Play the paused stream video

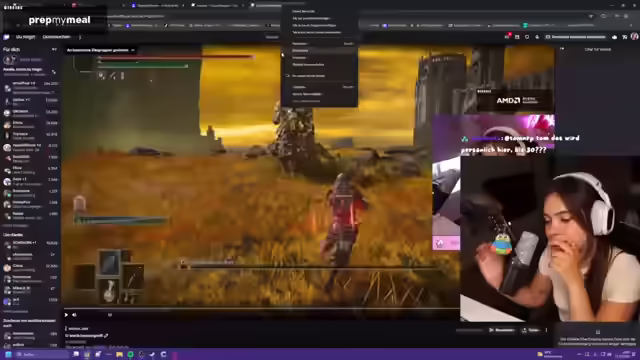[x=66, y=315]
